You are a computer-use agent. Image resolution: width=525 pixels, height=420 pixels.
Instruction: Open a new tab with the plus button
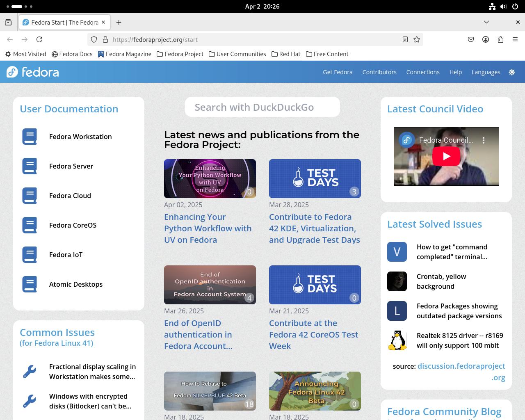119,22
